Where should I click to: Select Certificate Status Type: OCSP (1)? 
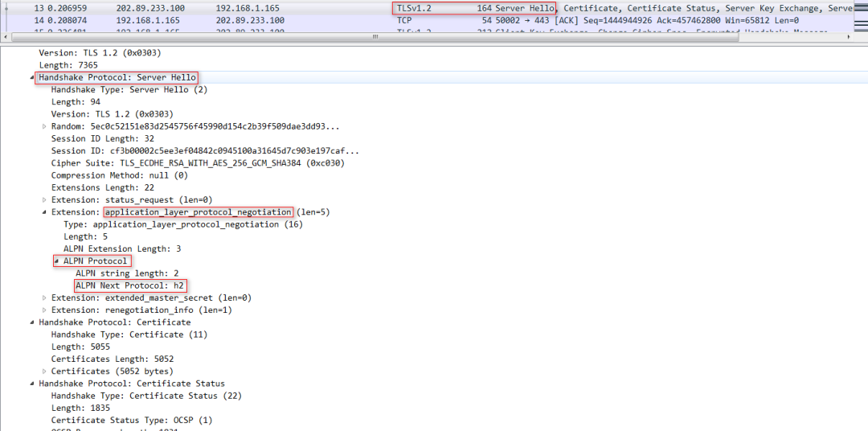click(132, 420)
